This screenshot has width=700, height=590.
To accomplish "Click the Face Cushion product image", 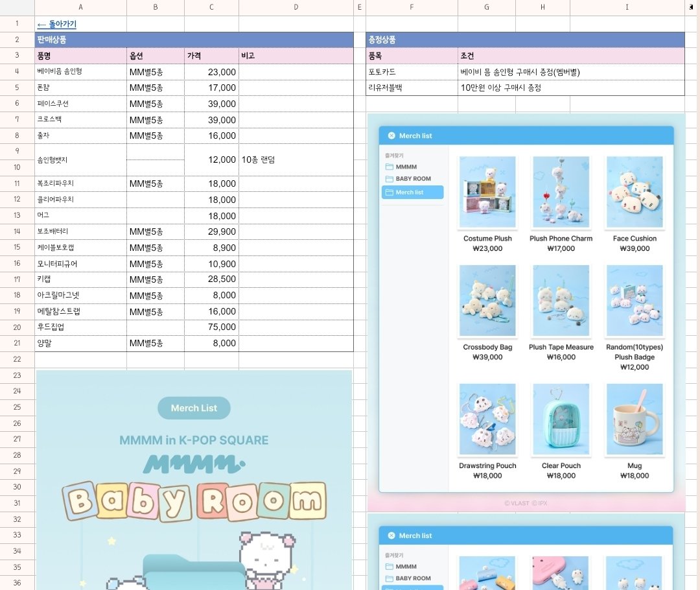I will click(x=635, y=192).
